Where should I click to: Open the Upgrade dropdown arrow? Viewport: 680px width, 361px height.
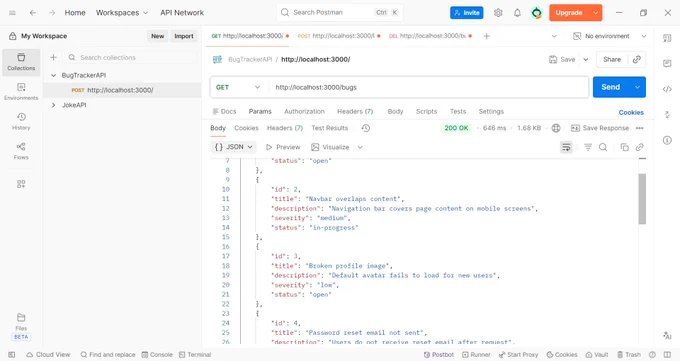pyautogui.click(x=595, y=13)
